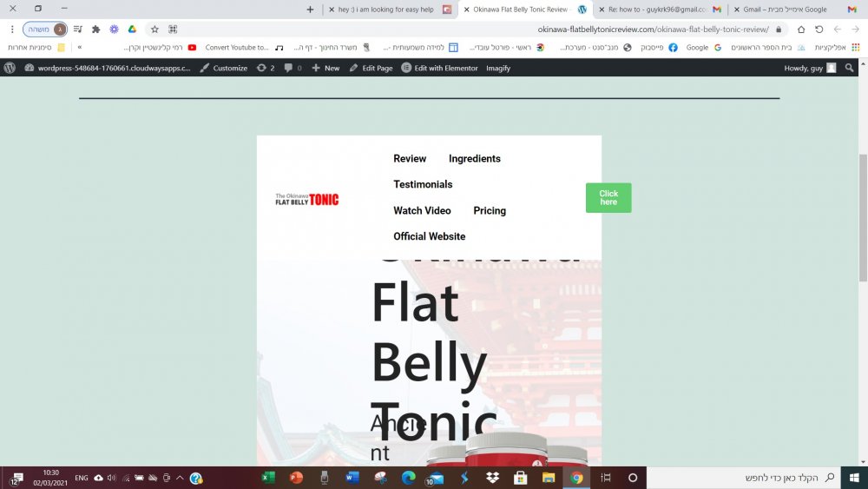Open the YouTube bookmark with red icon
The width and height of the screenshot is (868, 489).
tap(160, 48)
